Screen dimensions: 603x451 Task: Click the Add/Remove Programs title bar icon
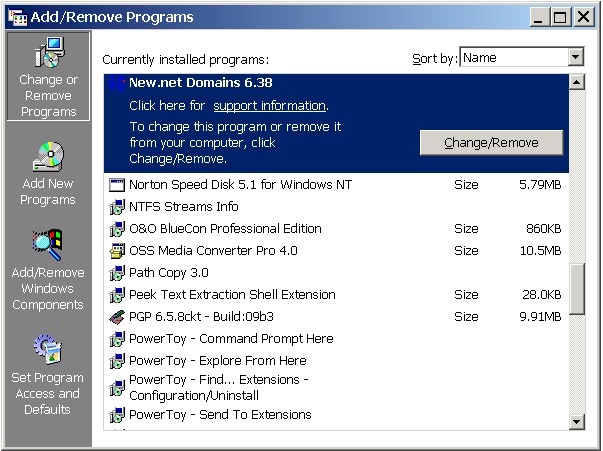tap(18, 17)
